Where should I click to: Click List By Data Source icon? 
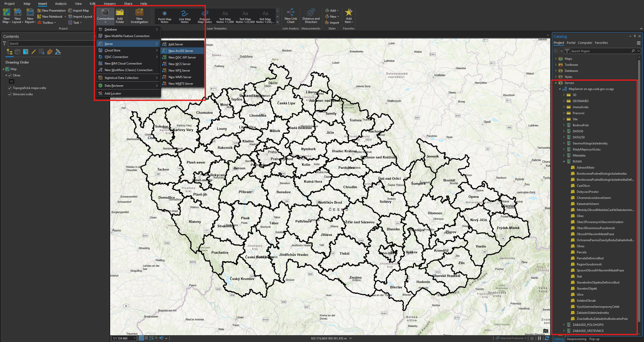click(x=17, y=52)
